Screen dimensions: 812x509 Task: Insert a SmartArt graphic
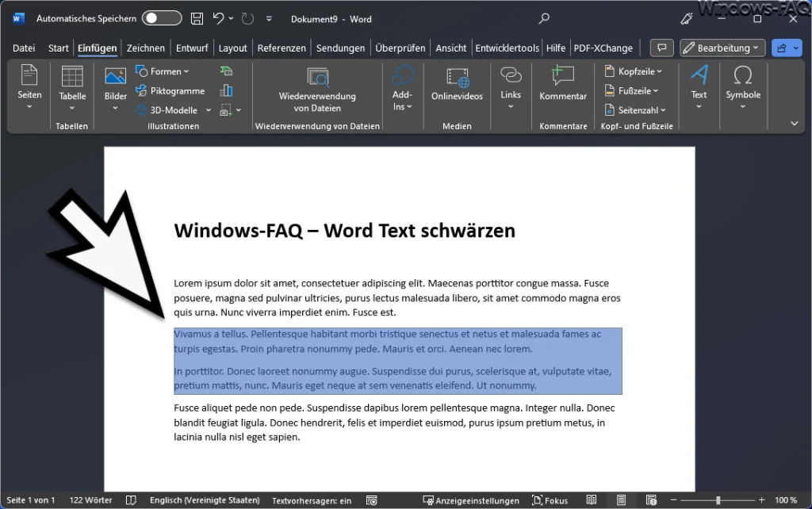click(x=226, y=71)
